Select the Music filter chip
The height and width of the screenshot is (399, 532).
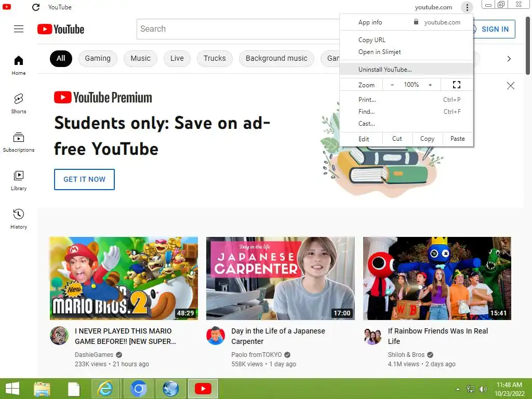tap(140, 58)
